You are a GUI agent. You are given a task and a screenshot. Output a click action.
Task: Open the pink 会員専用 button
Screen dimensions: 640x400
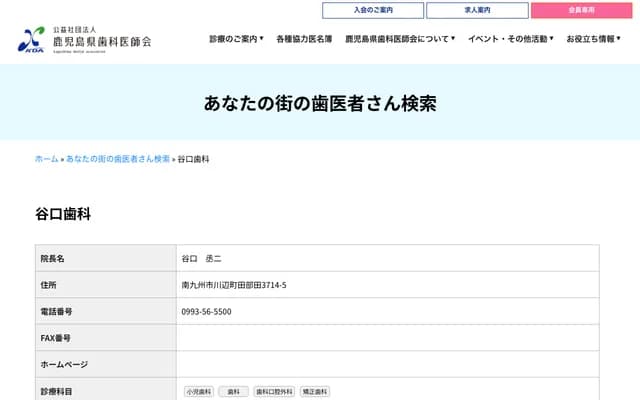582,10
